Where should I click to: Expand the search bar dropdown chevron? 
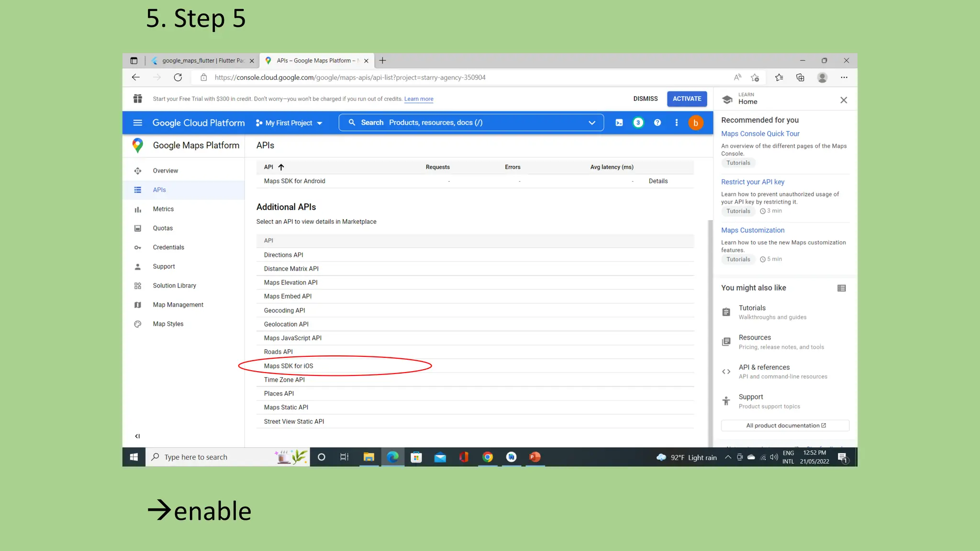pos(592,123)
